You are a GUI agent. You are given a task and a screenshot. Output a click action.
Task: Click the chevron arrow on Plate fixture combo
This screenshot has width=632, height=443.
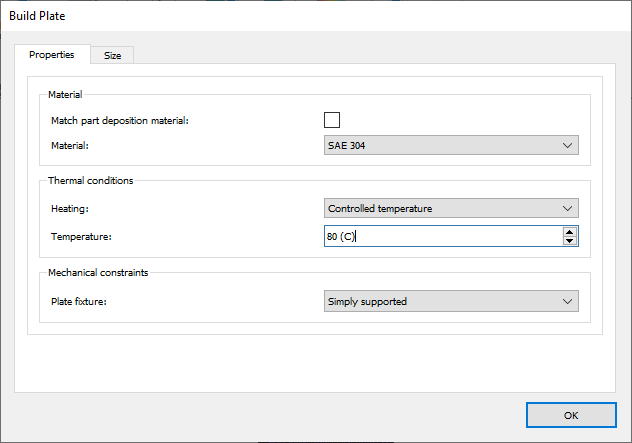click(568, 301)
